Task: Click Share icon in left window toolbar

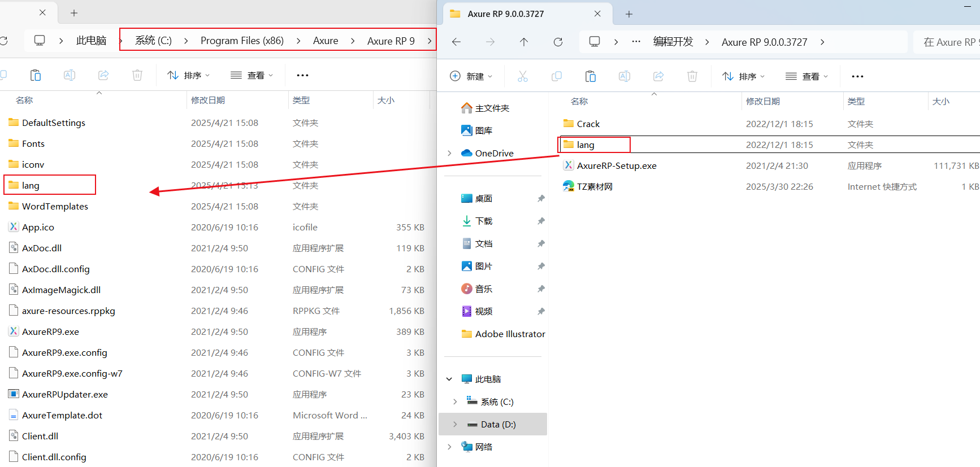Action: 103,75
